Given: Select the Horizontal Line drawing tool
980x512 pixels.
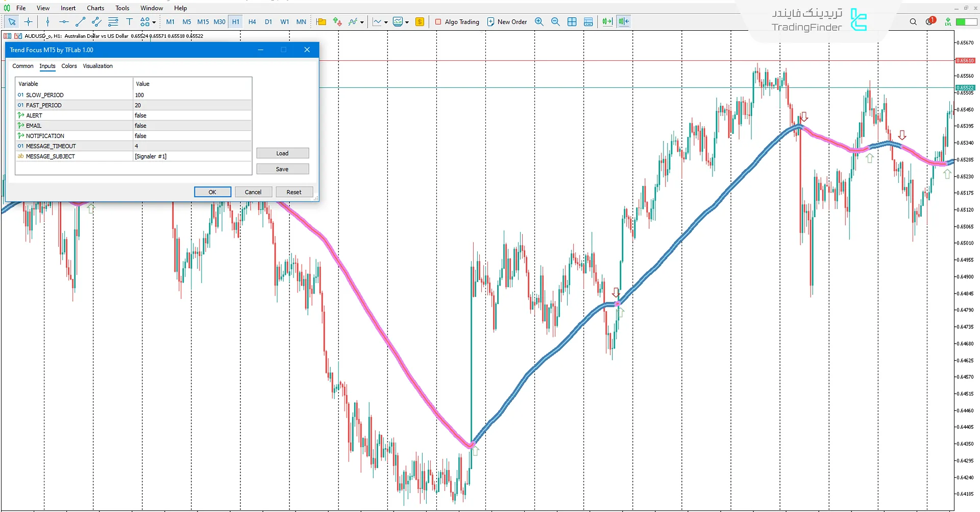Looking at the screenshot, I should (x=64, y=21).
